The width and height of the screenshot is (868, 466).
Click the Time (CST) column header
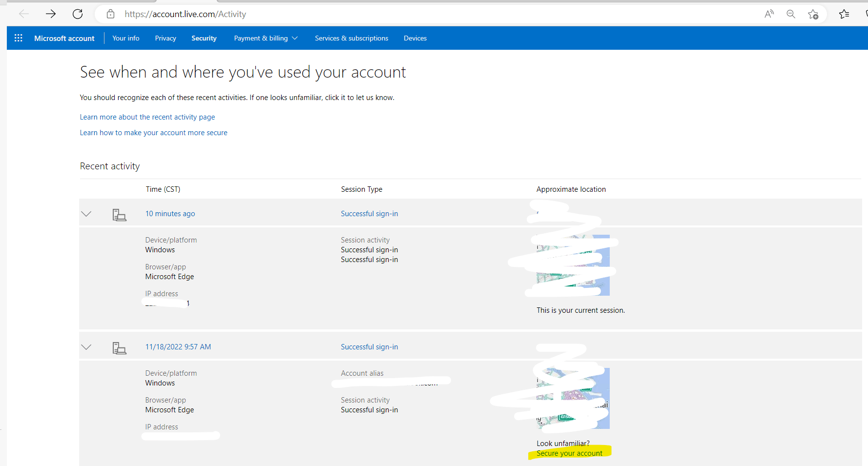(x=163, y=189)
